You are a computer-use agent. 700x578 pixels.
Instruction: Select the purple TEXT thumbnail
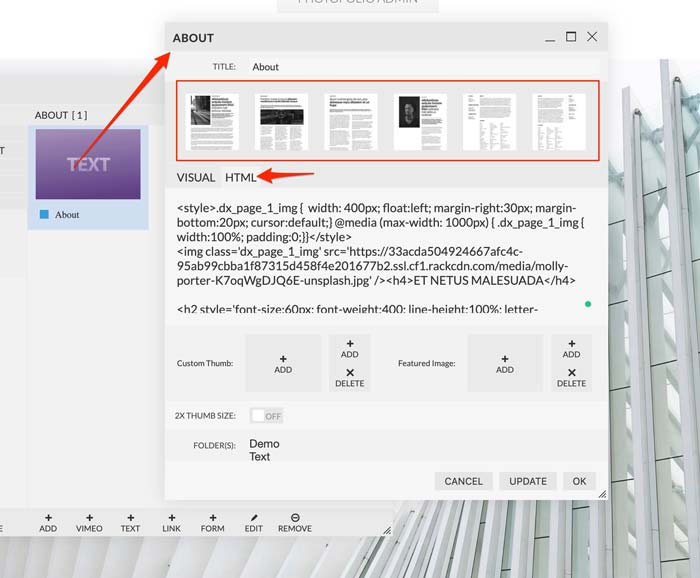(88, 164)
